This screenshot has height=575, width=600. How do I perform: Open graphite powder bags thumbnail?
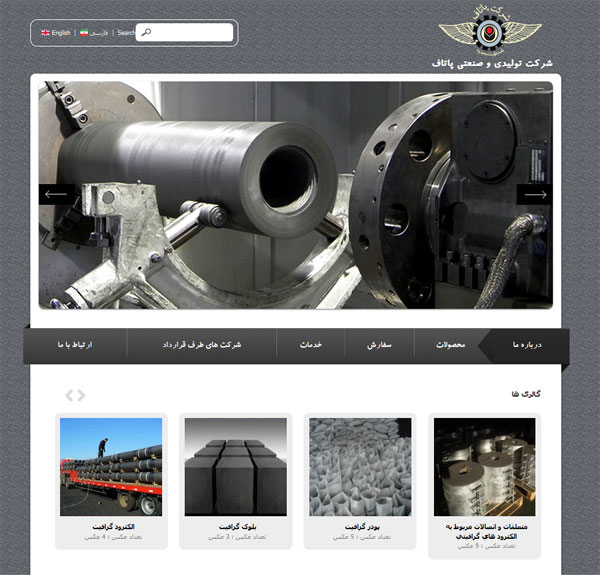click(x=360, y=467)
